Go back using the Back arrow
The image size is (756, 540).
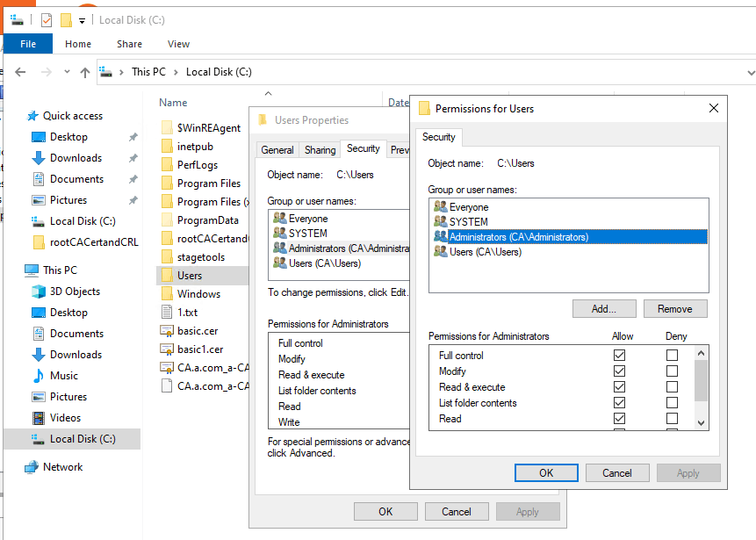(x=20, y=72)
